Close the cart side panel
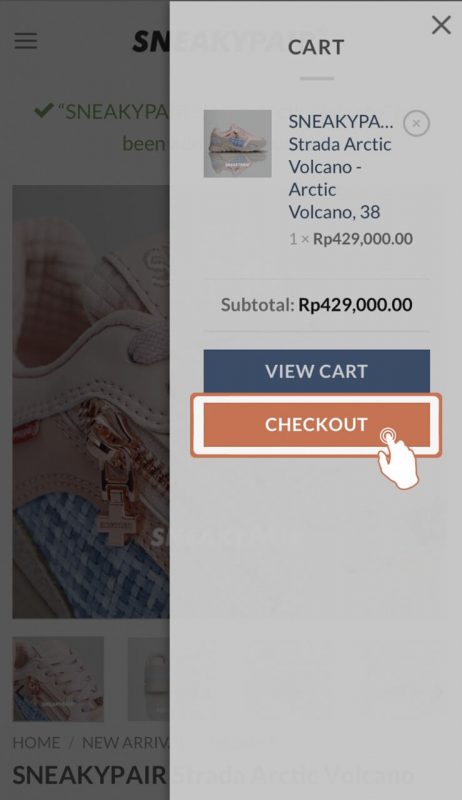The width and height of the screenshot is (462, 800). click(441, 24)
